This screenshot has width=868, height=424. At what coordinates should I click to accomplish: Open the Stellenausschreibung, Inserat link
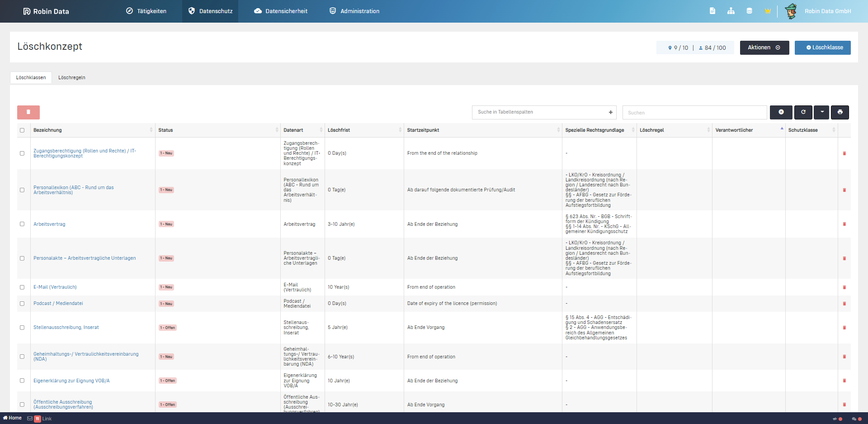point(66,327)
